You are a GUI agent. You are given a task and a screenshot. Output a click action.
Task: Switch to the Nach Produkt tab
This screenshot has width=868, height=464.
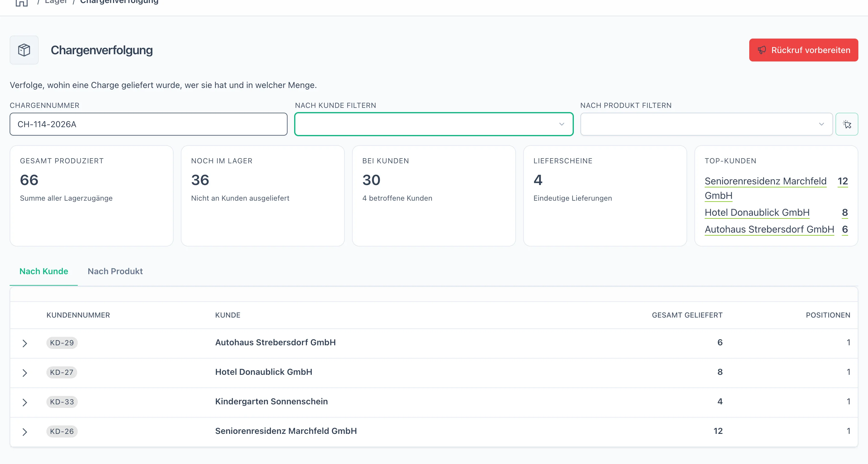[x=115, y=271]
